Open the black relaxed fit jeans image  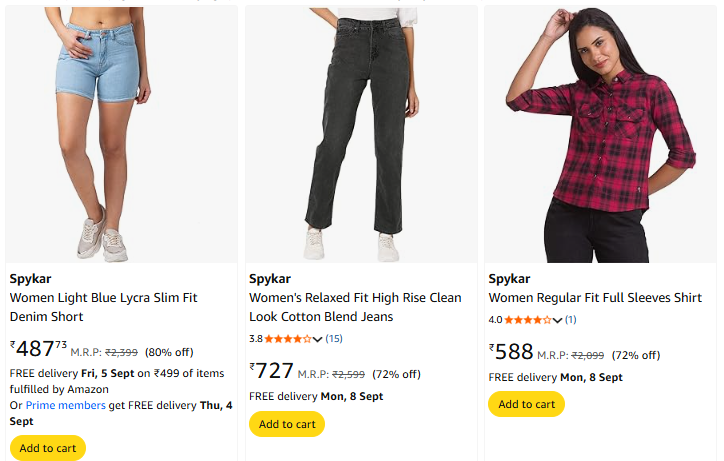click(360, 134)
